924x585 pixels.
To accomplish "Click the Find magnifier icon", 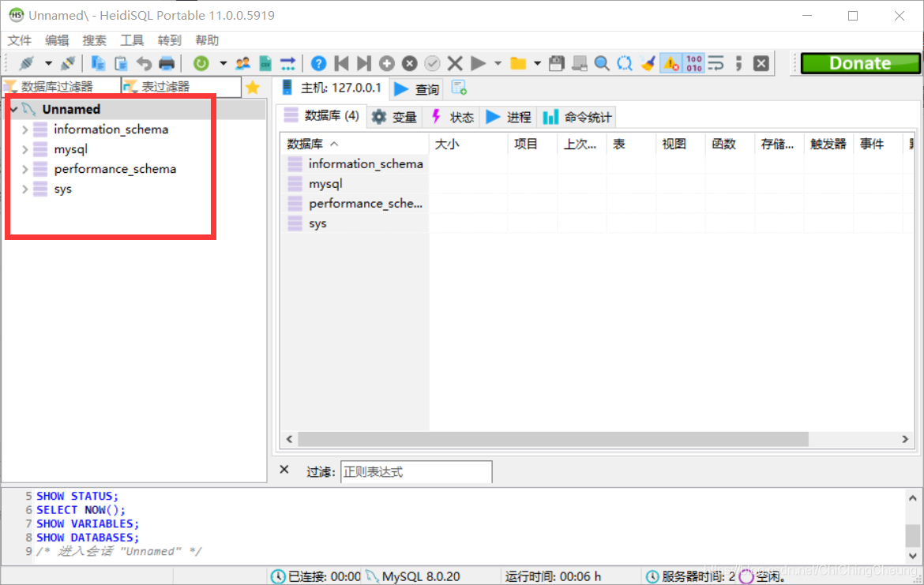I will pos(602,63).
